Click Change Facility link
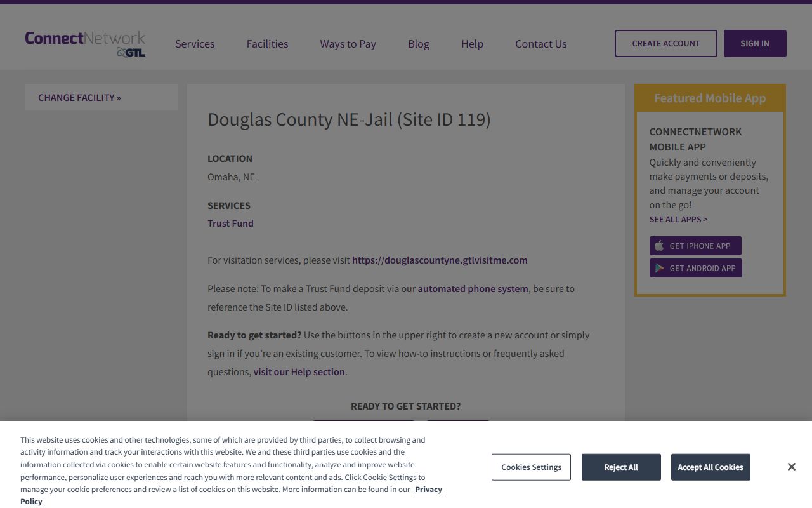This screenshot has width=812, height=508. (x=79, y=97)
